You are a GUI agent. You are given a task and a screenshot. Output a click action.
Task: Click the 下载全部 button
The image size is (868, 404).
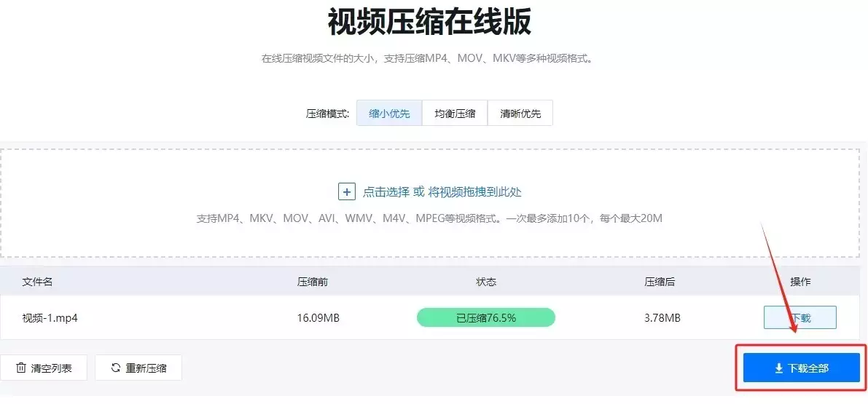pos(801,368)
